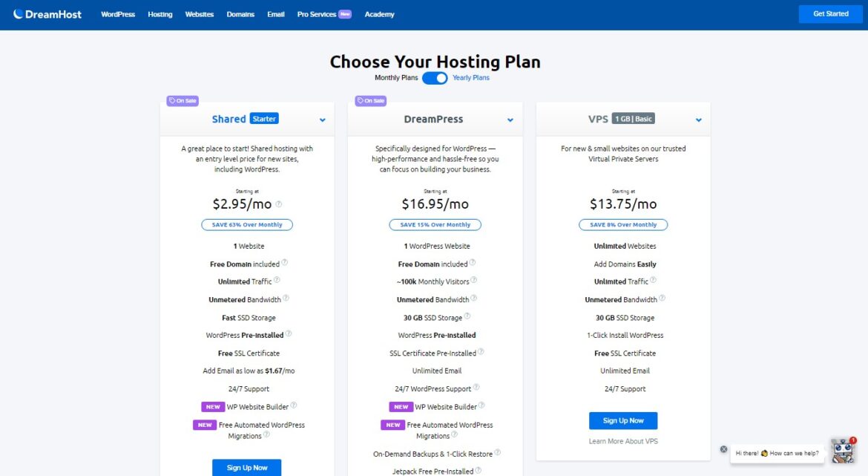
Task: Open the Websites menu
Action: click(200, 14)
